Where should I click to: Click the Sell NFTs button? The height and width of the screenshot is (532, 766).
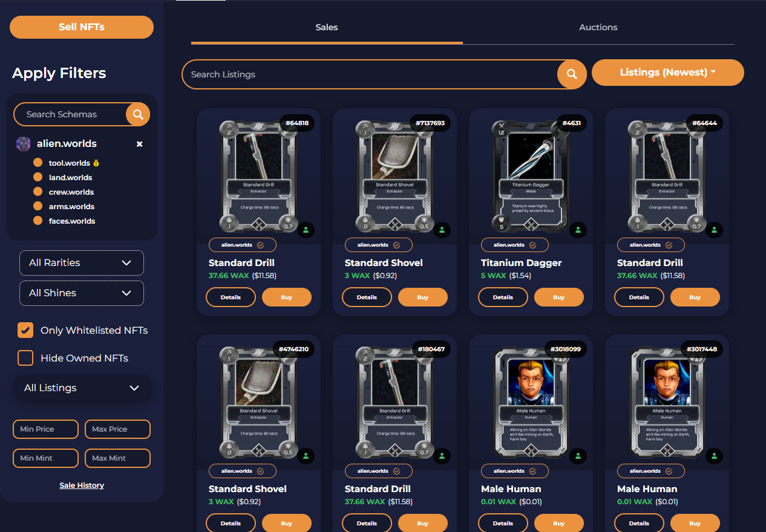[x=82, y=27]
